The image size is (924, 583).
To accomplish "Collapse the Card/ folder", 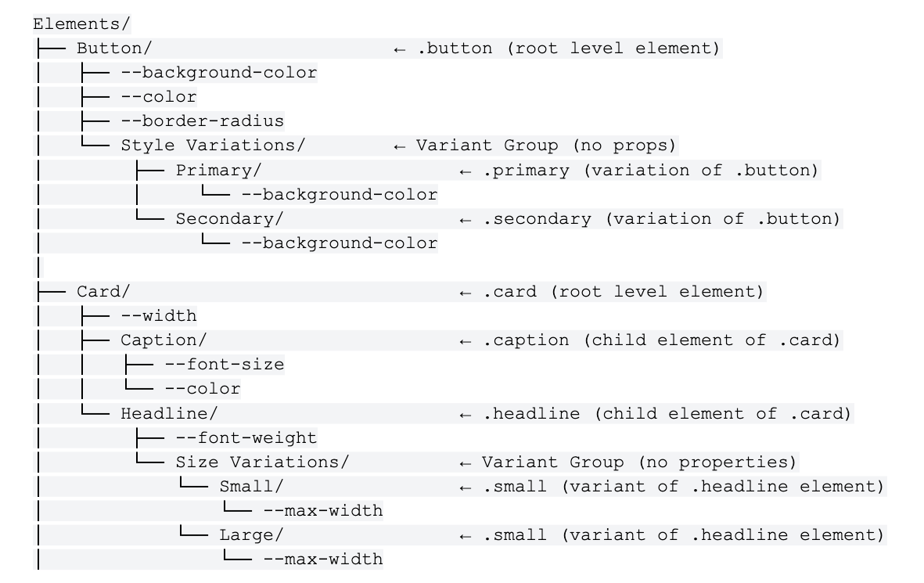I will 103,292.
